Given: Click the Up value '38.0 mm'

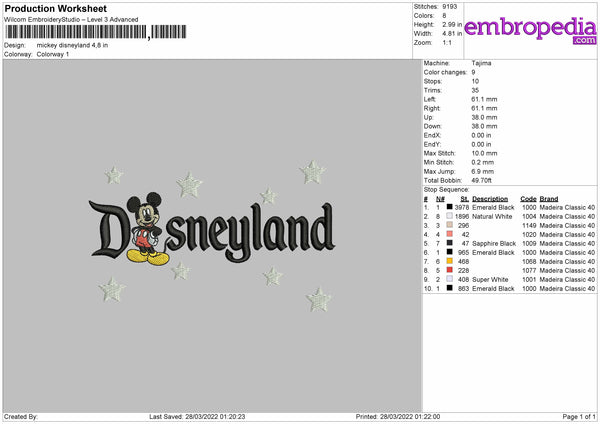Looking at the screenshot, I should coord(484,117).
